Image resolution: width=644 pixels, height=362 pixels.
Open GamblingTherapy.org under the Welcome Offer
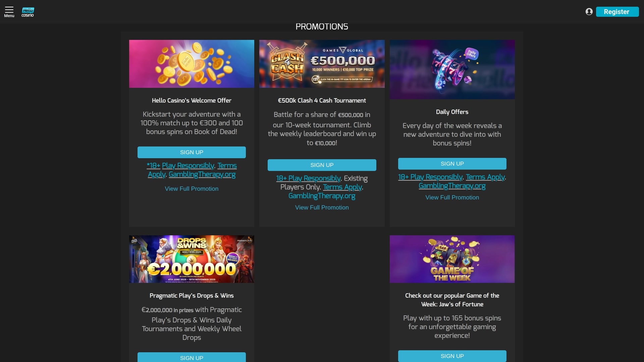202,174
